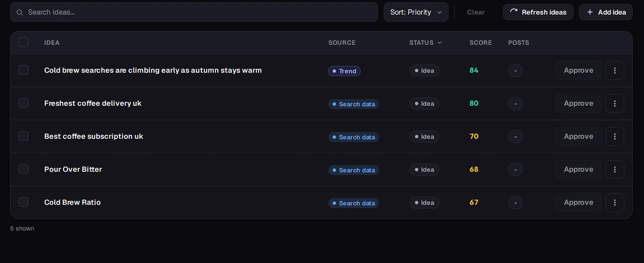The height and width of the screenshot is (263, 644).
Task: Click the score 67
Action: coord(474,203)
